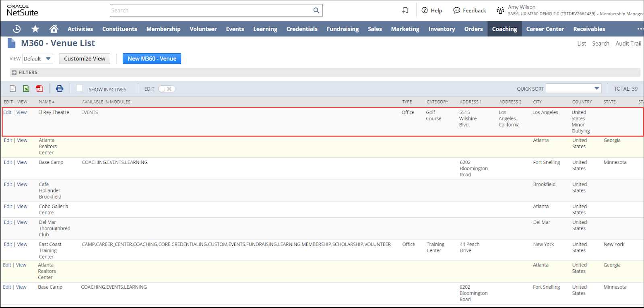The height and width of the screenshot is (308, 644).
Task: Open the View Default dropdown
Action: [37, 59]
